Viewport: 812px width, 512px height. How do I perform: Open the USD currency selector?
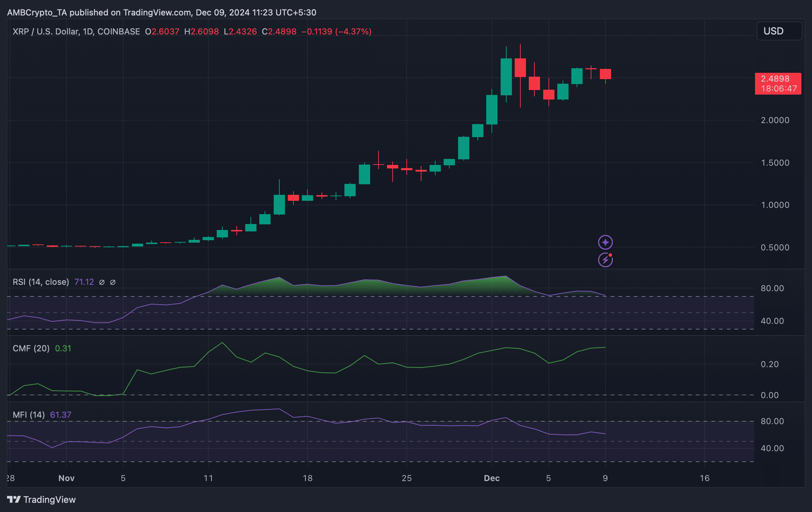[779, 31]
